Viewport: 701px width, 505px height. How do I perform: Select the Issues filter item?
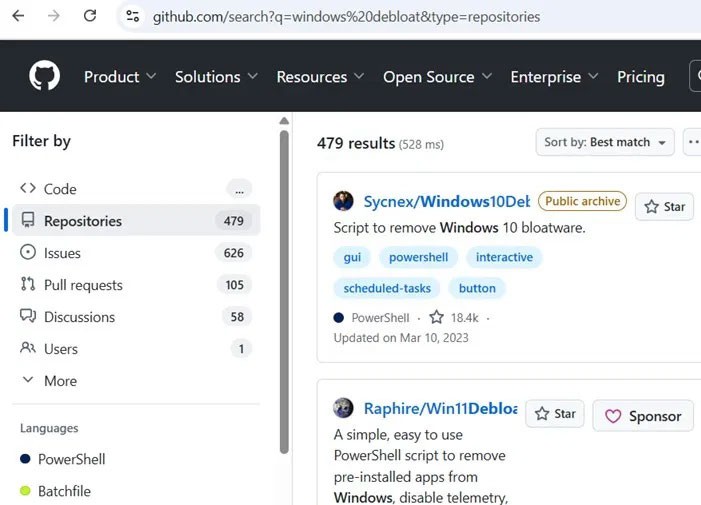(x=62, y=253)
